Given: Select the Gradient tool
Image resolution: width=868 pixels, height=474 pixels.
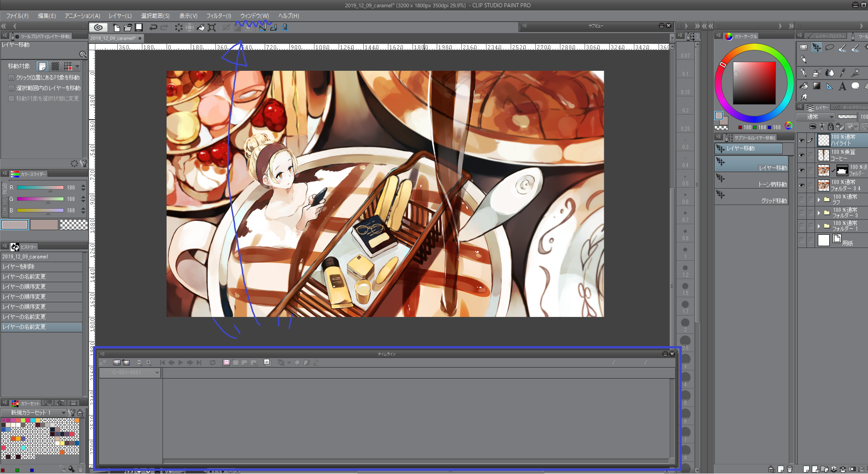Looking at the screenshot, I should pos(816,86).
